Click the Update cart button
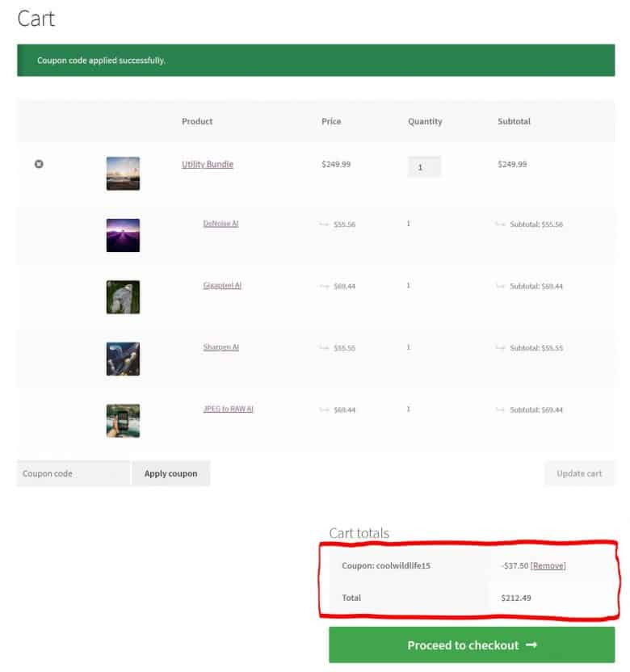 coord(579,473)
